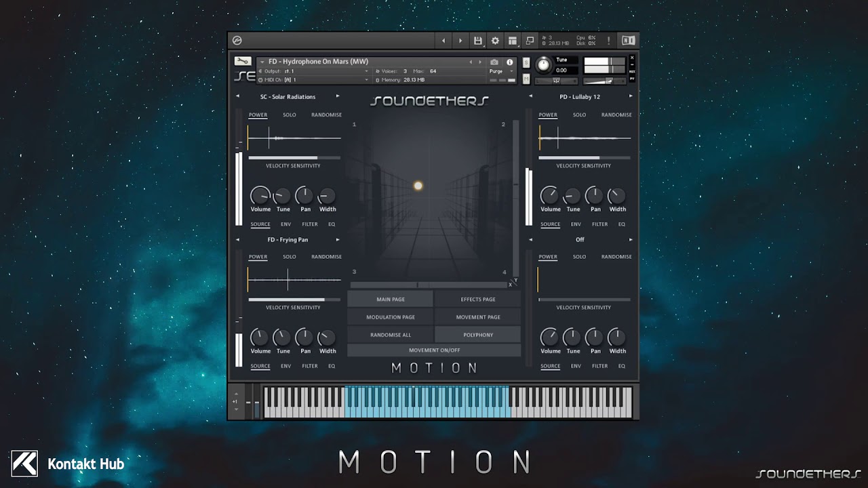Click the horizontal X slider under the pad
Image resolution: width=868 pixels, height=488 pixels.
(x=429, y=285)
